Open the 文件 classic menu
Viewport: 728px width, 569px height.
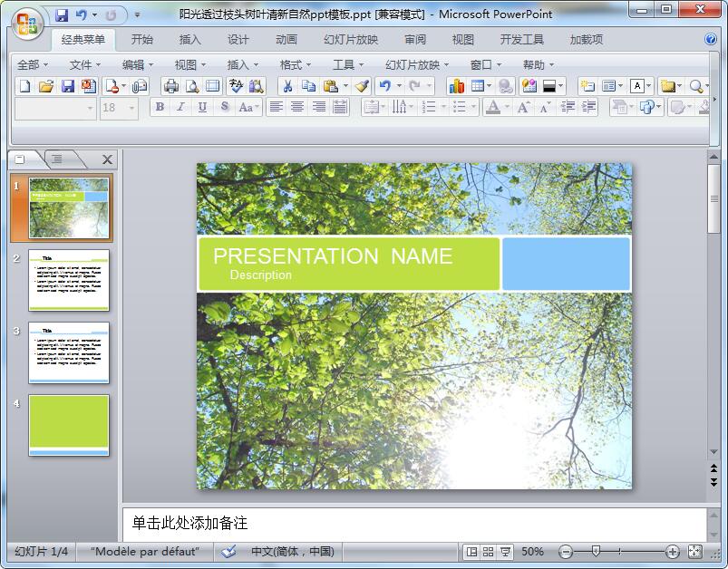[84, 65]
